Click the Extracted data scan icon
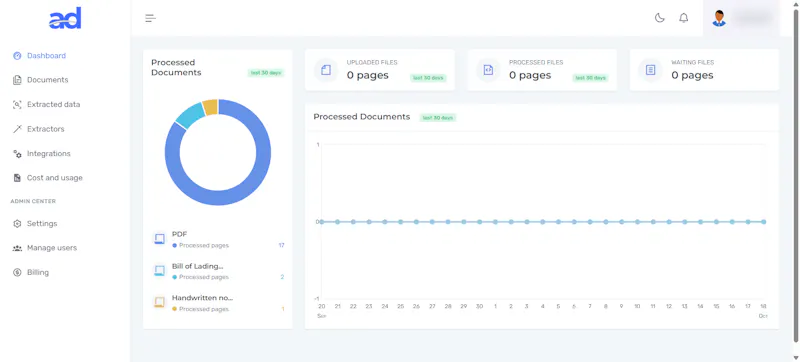800x362 pixels. point(17,105)
